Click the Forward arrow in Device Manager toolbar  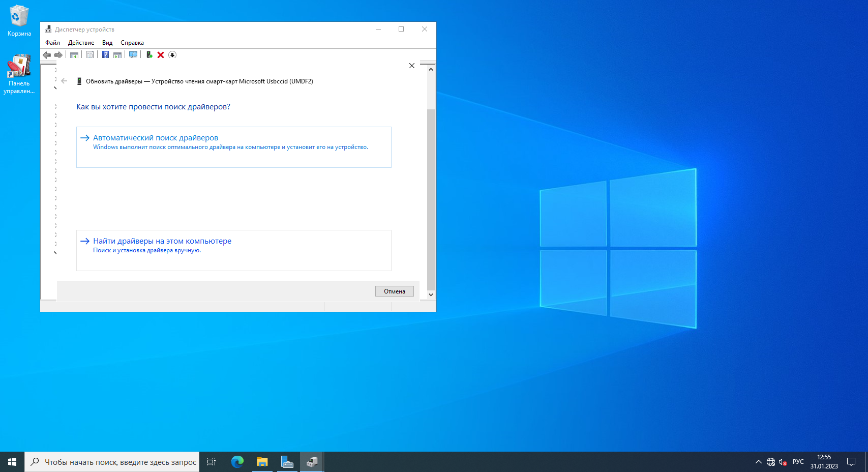tap(58, 55)
